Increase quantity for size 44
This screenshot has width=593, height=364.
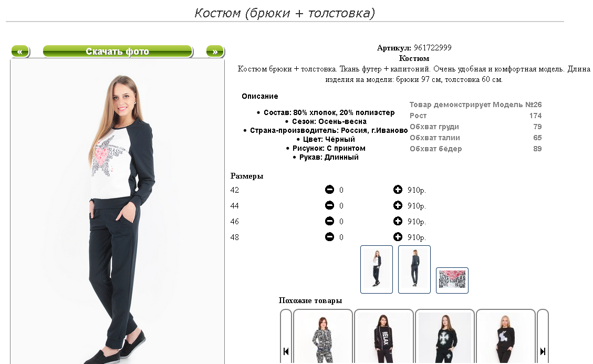(x=398, y=205)
